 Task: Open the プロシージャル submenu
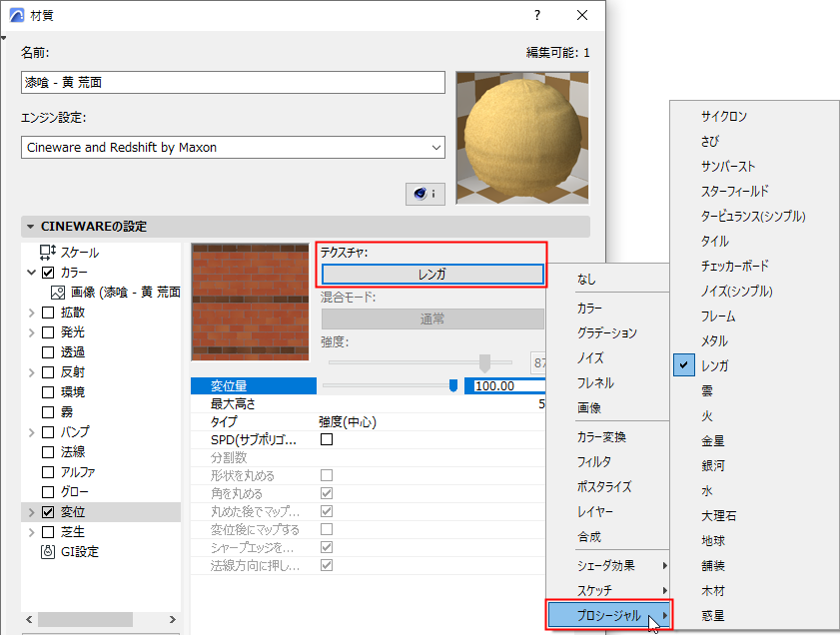[609, 615]
